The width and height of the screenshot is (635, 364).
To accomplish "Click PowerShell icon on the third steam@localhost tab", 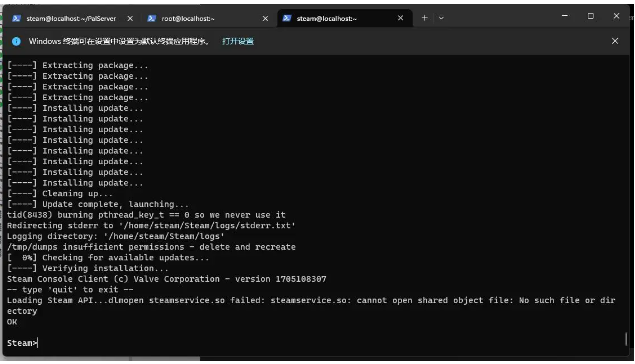I will coord(287,18).
